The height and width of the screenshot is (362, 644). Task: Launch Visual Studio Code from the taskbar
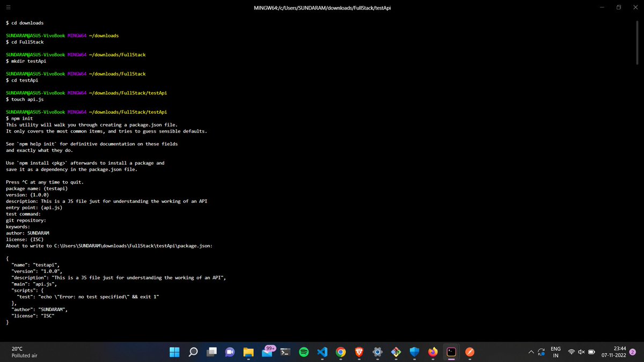pos(322,352)
